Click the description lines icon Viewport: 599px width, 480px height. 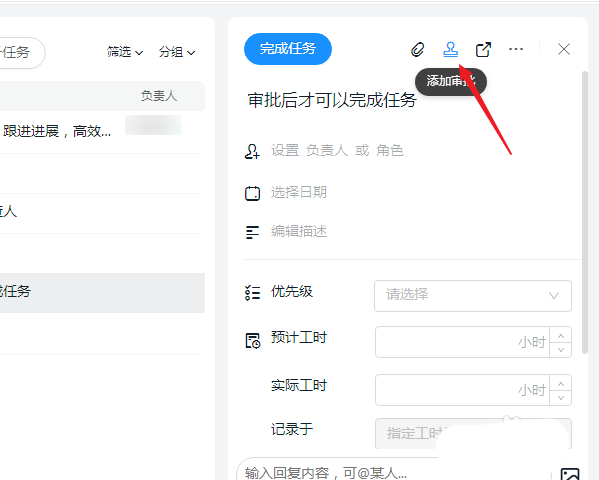click(x=252, y=232)
